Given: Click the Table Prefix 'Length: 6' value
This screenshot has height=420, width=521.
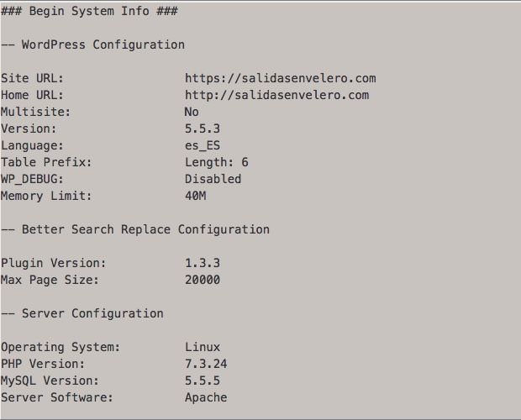Looking at the screenshot, I should 217,162.
